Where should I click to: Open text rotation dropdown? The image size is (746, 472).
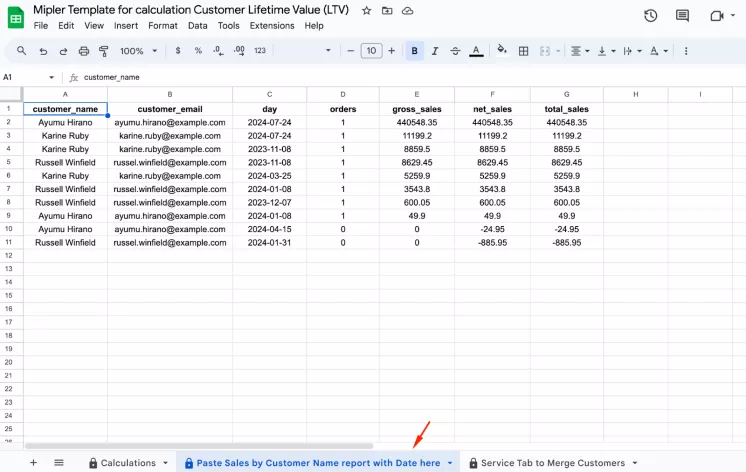[x=659, y=51]
